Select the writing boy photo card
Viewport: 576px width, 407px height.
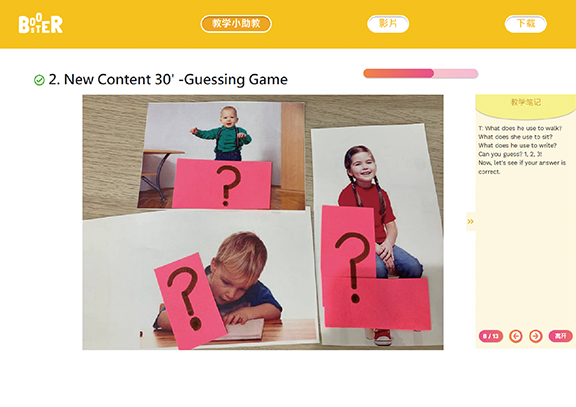tap(200, 279)
